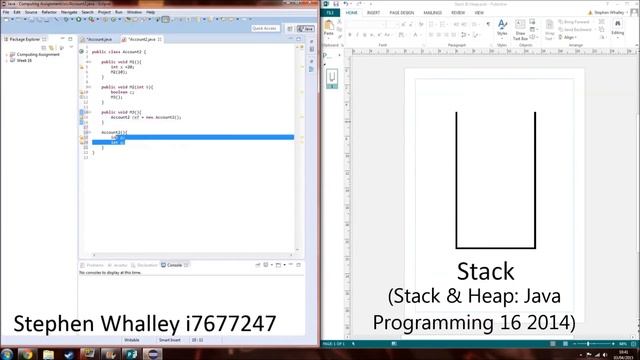
Task: Open the Console tab in Eclipse
Action: (174, 265)
